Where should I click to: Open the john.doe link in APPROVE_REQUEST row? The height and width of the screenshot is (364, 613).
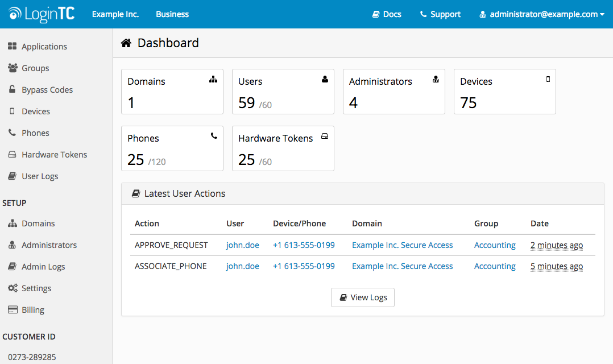[x=242, y=245]
